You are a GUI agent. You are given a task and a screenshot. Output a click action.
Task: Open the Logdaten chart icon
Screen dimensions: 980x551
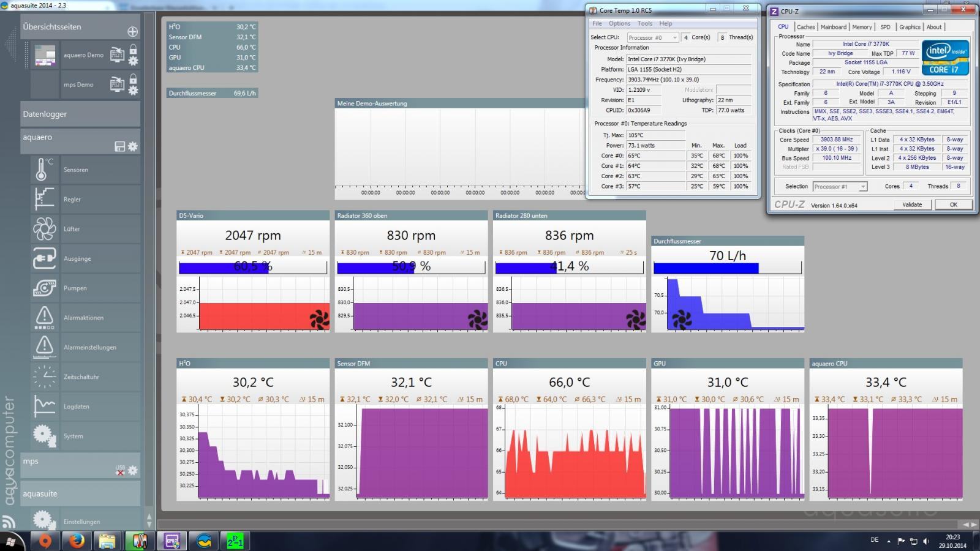pyautogui.click(x=44, y=407)
